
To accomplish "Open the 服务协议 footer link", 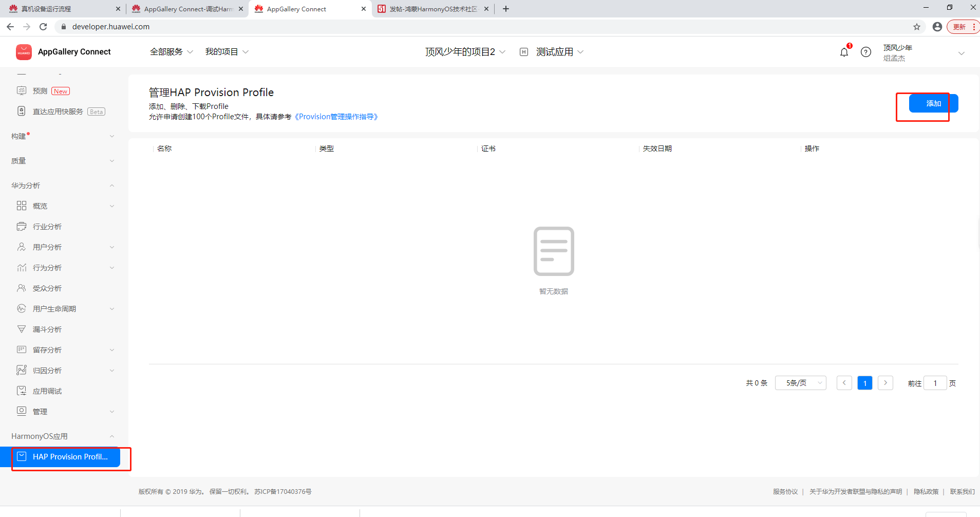I will [785, 492].
